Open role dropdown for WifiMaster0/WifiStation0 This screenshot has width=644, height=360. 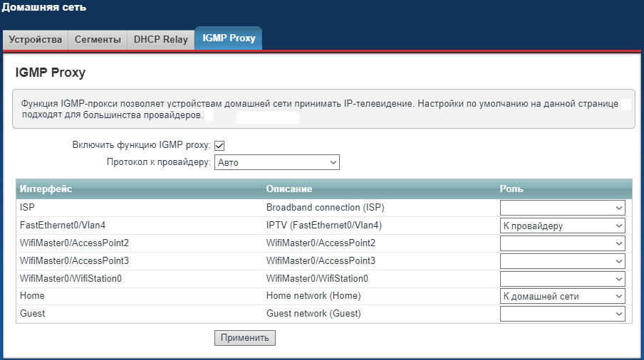click(x=562, y=279)
